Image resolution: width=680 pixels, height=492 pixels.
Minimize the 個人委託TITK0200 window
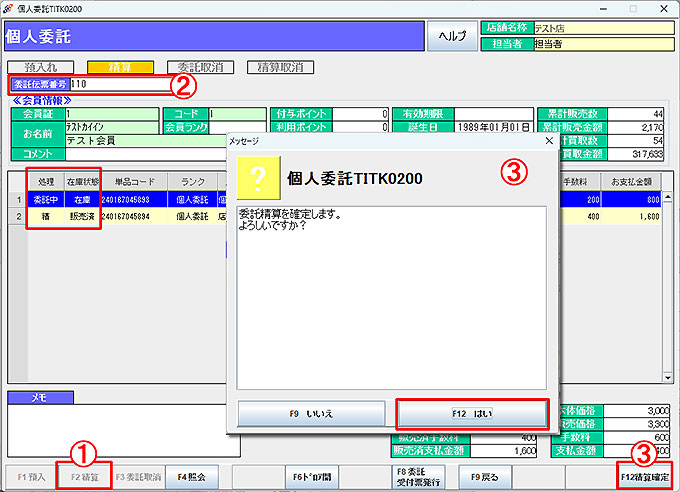pyautogui.click(x=603, y=9)
